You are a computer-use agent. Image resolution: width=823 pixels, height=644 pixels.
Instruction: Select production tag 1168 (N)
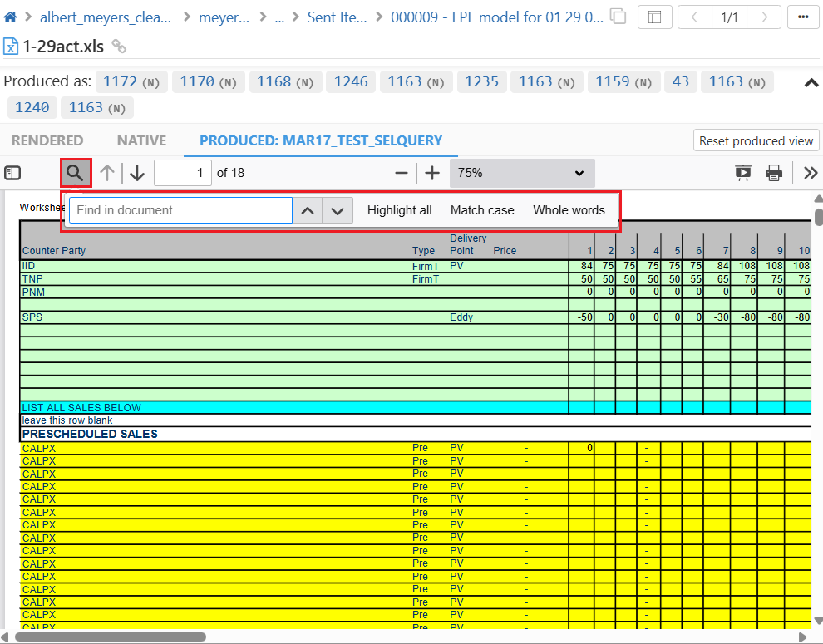click(285, 82)
